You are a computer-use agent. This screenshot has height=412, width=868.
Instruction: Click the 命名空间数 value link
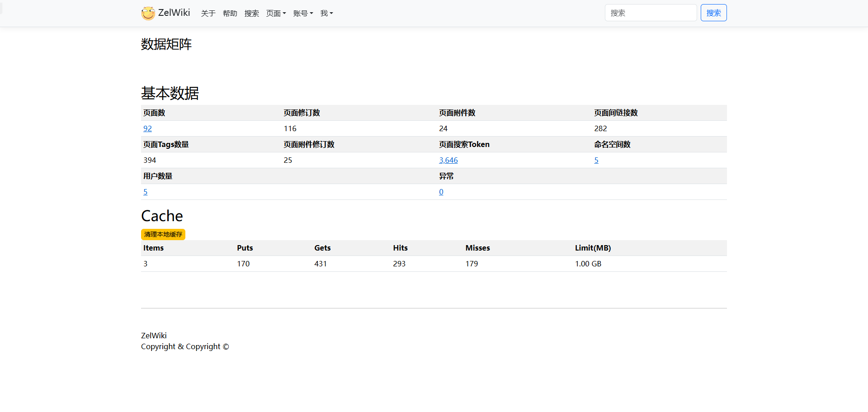(596, 160)
